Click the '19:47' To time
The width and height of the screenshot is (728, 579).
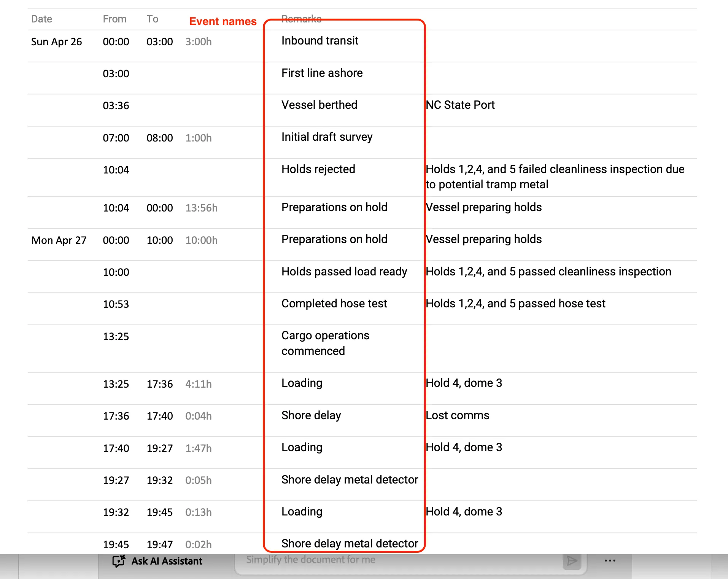click(x=160, y=545)
